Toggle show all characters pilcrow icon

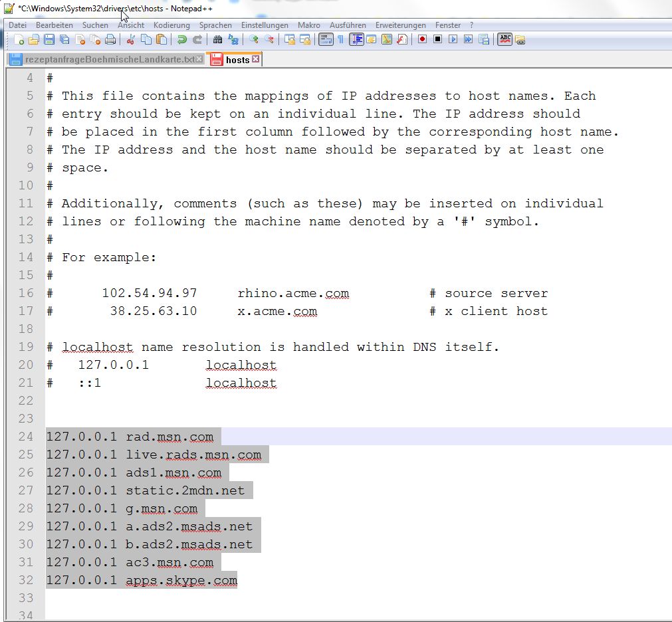pos(341,40)
